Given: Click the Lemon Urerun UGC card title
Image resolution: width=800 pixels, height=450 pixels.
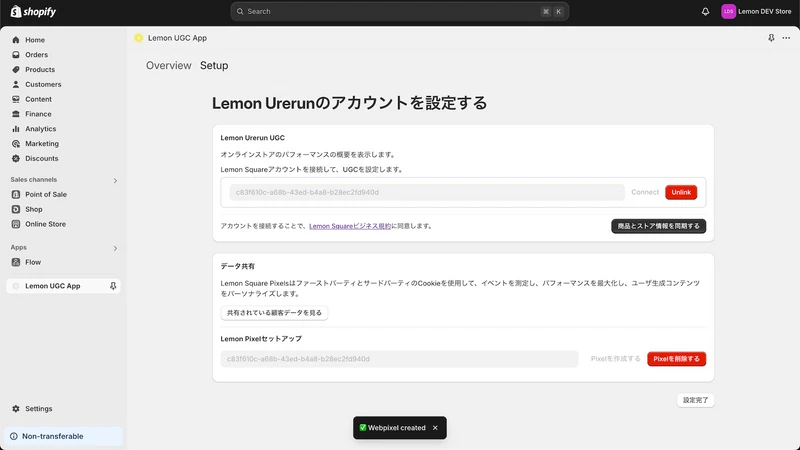Looking at the screenshot, I should (253, 138).
